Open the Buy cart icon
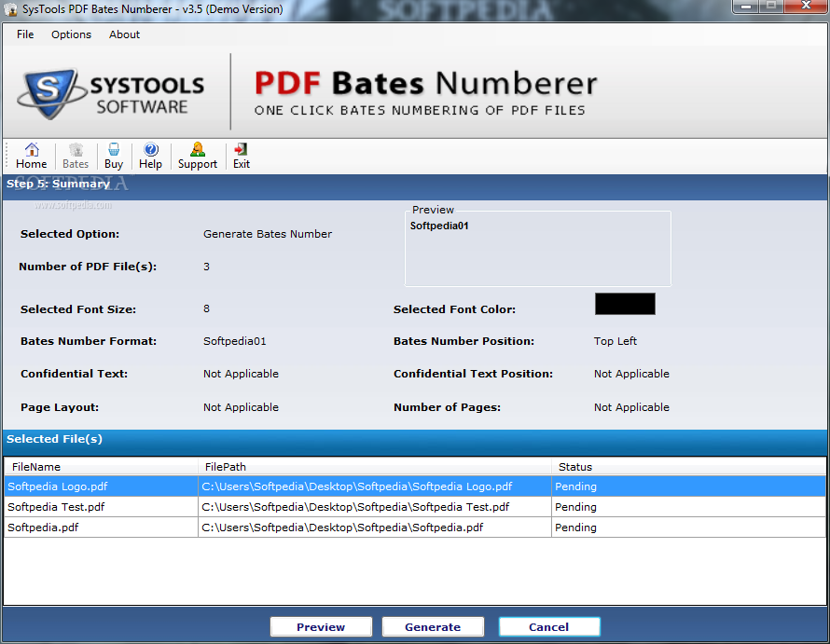 (113, 156)
